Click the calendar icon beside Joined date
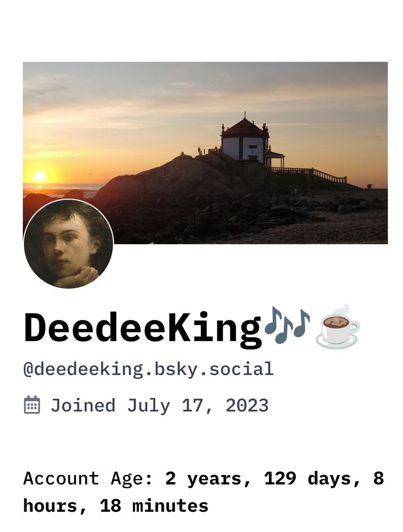The width and height of the screenshot is (403, 532). point(32,405)
